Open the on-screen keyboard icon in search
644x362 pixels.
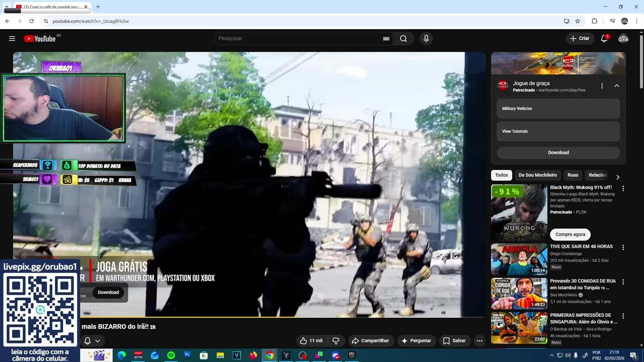point(386,39)
